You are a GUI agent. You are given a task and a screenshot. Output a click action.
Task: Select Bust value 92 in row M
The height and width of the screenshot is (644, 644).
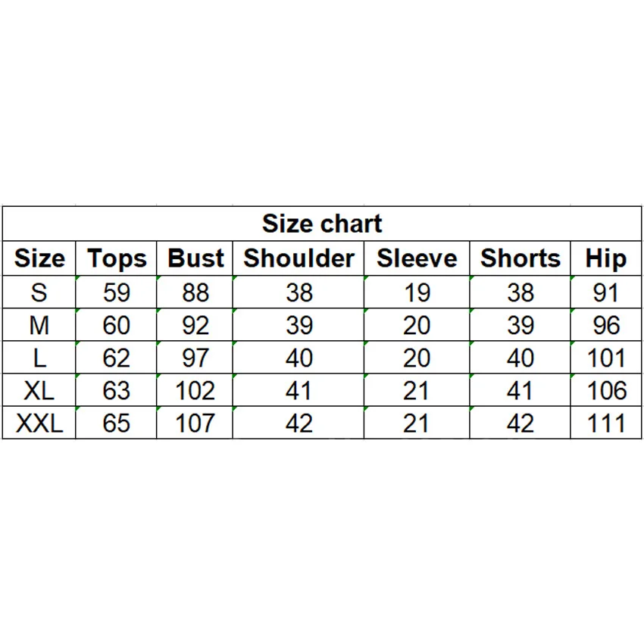coord(195,325)
